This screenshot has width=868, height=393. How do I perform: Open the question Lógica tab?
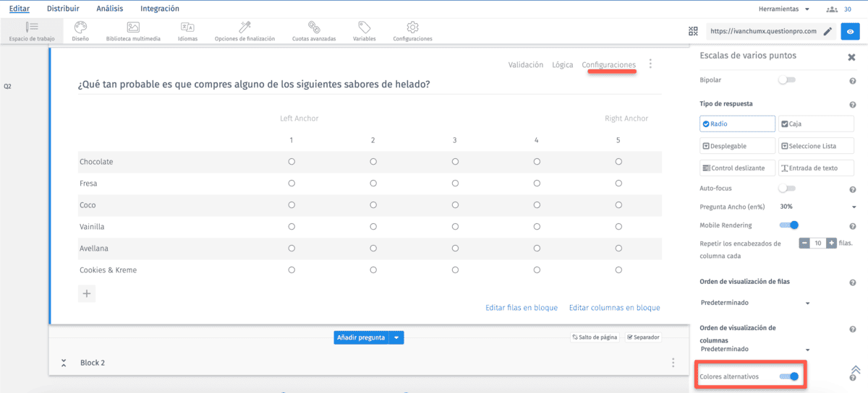pos(563,64)
